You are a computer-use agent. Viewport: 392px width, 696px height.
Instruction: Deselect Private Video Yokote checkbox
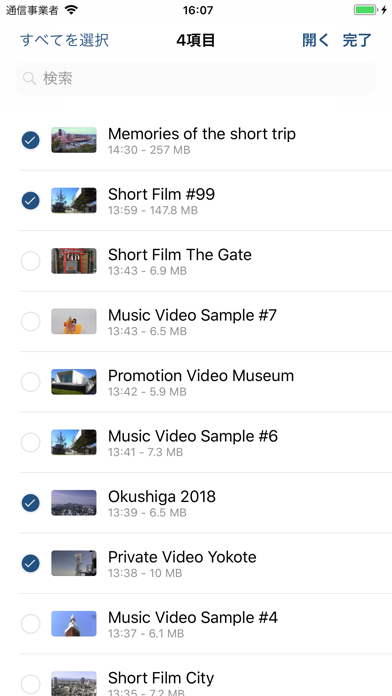31,563
